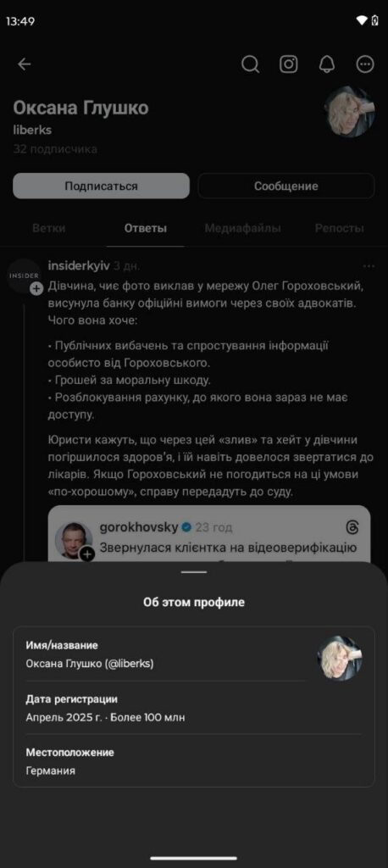
Task: Open linked Instagram profile icon
Action: (288, 64)
